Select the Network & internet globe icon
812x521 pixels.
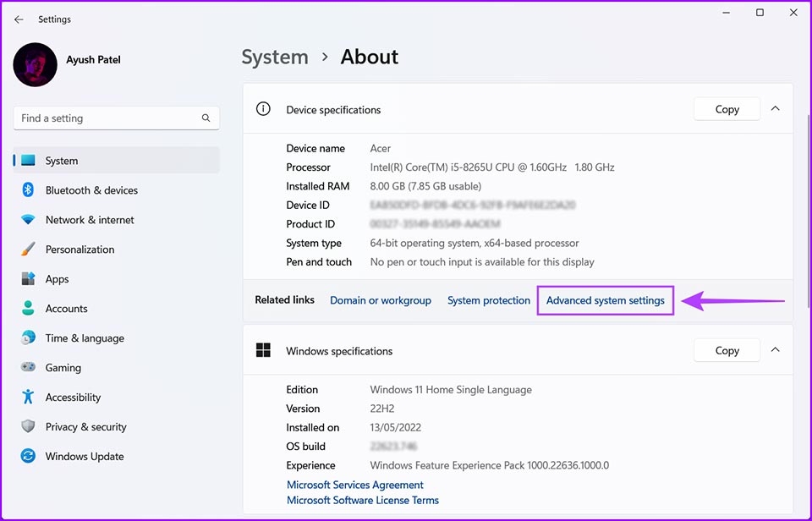pos(26,220)
